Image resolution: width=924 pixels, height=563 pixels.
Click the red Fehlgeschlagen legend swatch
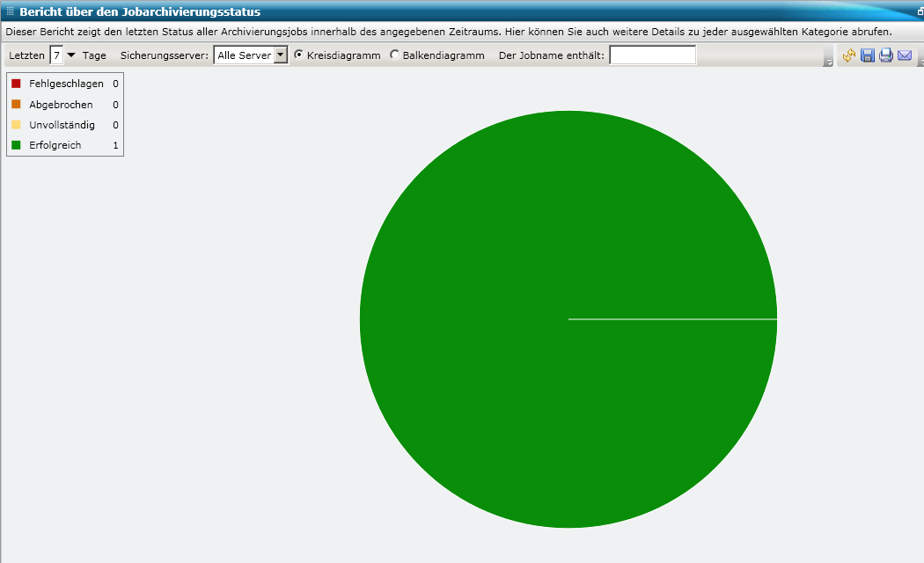[16, 84]
